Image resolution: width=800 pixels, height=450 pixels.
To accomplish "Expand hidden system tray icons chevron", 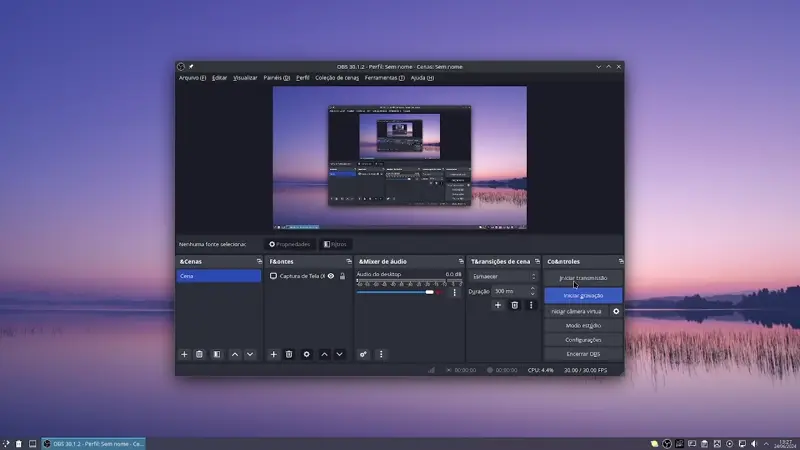I will click(x=766, y=444).
